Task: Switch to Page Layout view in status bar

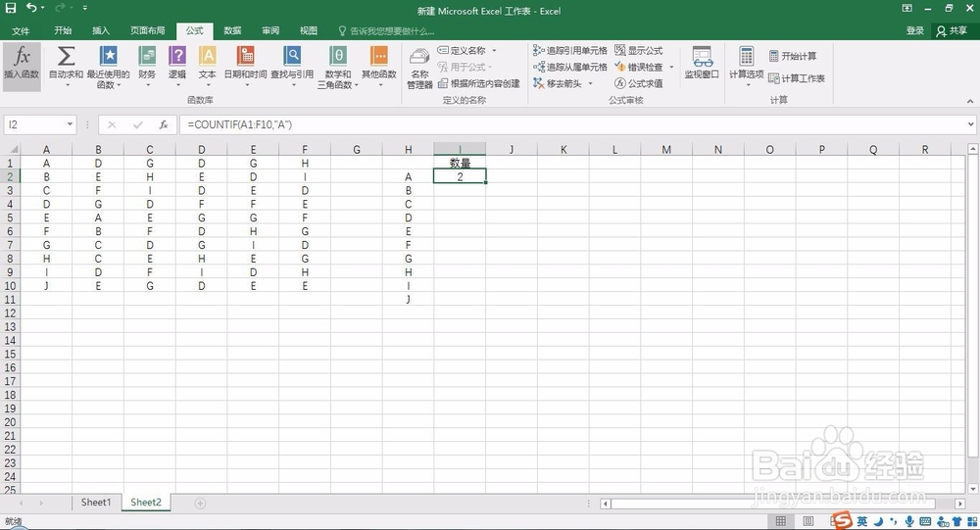Action: (x=808, y=521)
